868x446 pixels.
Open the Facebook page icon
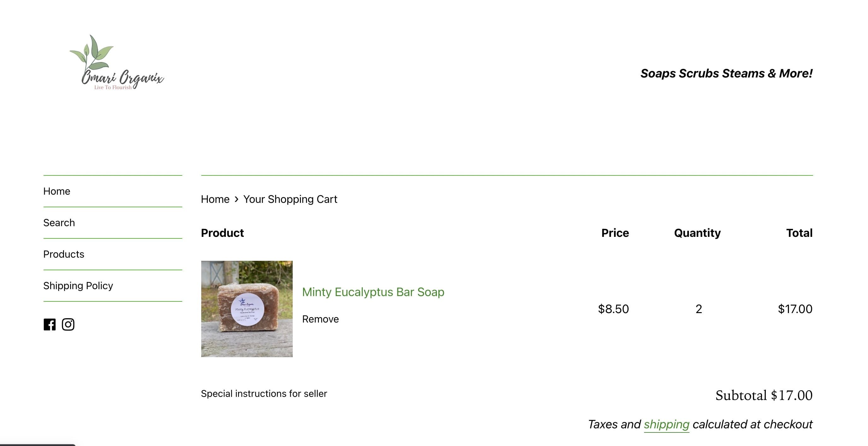point(50,324)
